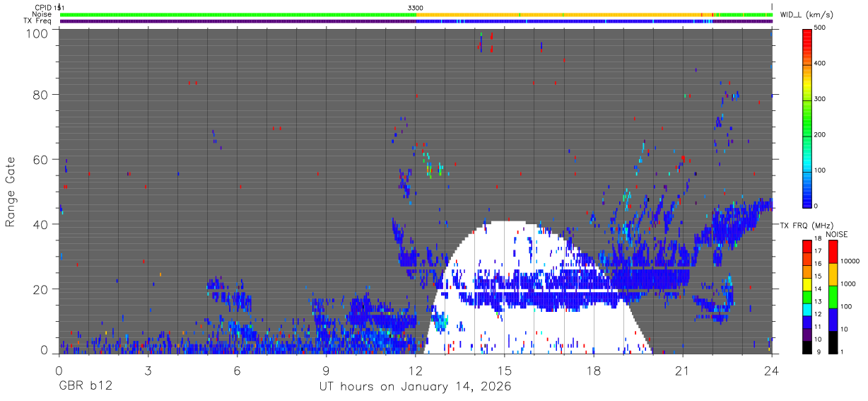
Task: Click the Noise strip above the plot
Action: (416, 14)
